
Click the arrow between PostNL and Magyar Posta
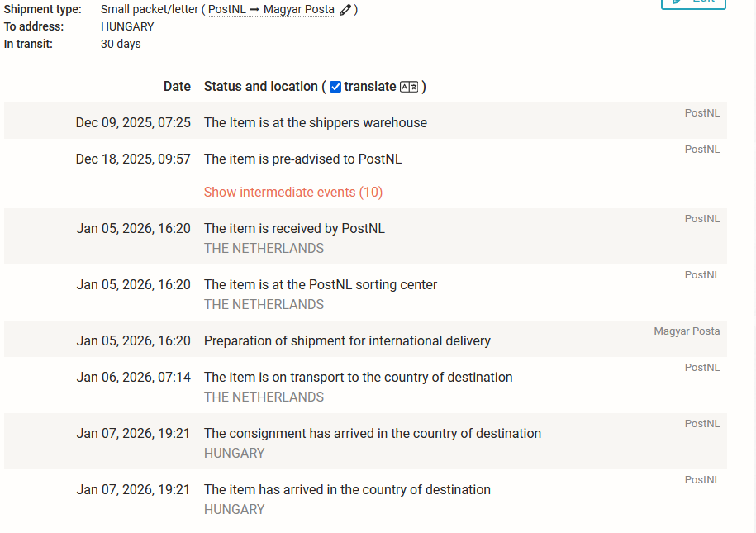pyautogui.click(x=254, y=10)
